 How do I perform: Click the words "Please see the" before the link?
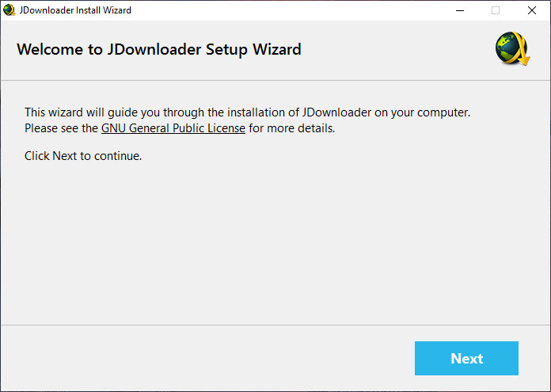[61, 127]
